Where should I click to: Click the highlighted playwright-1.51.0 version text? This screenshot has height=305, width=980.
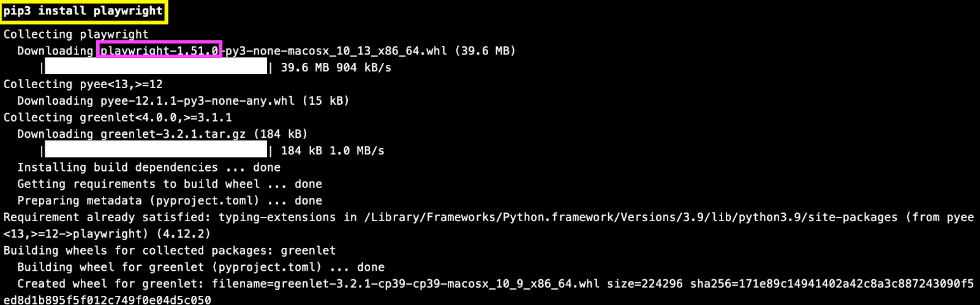click(x=159, y=51)
